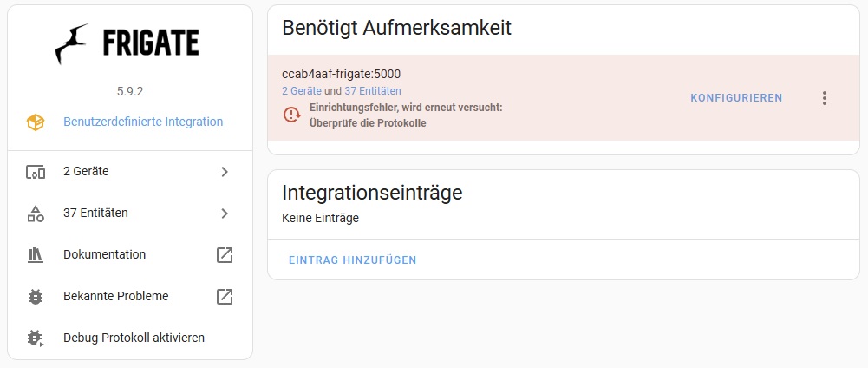Expand the 2 Geräte chevron

pyautogui.click(x=225, y=172)
